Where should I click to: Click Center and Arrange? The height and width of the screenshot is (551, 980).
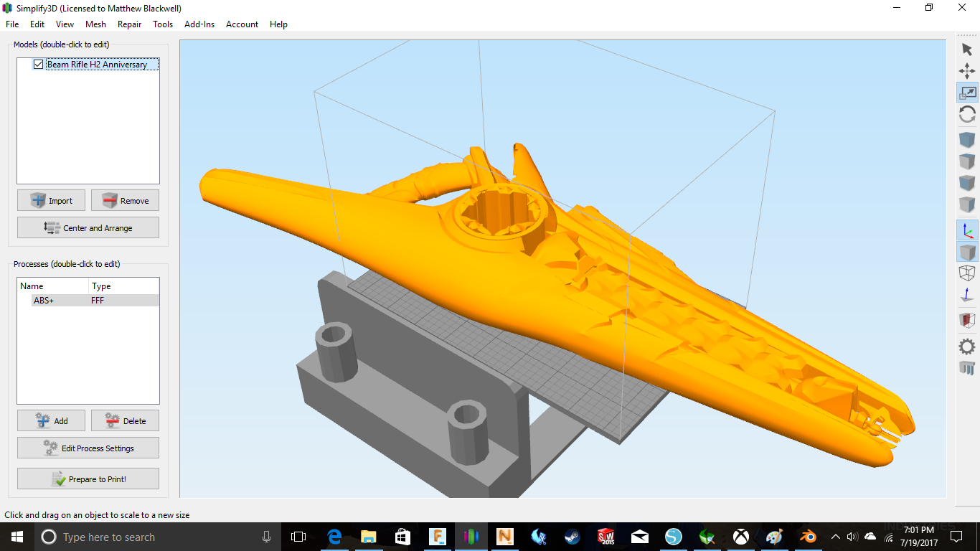(x=88, y=227)
